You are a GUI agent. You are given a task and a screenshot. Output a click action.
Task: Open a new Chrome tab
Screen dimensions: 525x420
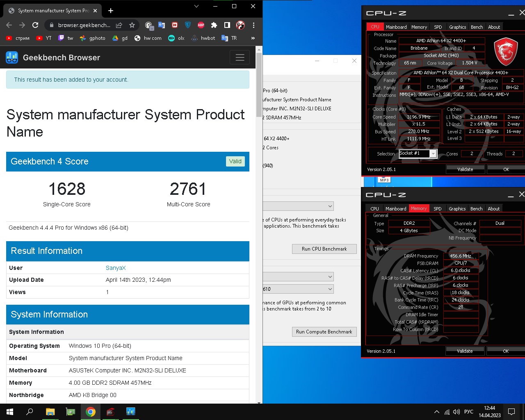pos(111,11)
